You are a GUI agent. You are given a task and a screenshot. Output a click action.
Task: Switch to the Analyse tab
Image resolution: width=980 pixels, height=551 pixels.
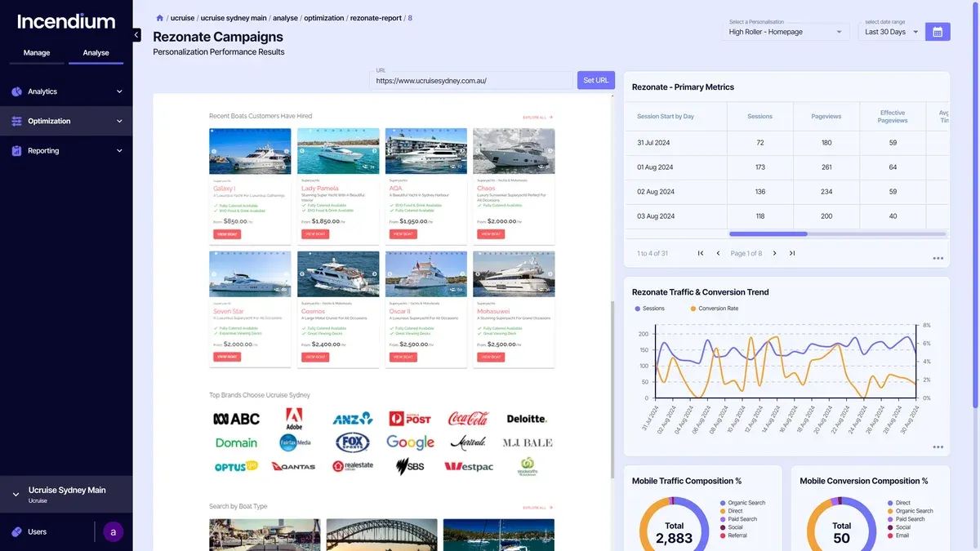pyautogui.click(x=96, y=52)
